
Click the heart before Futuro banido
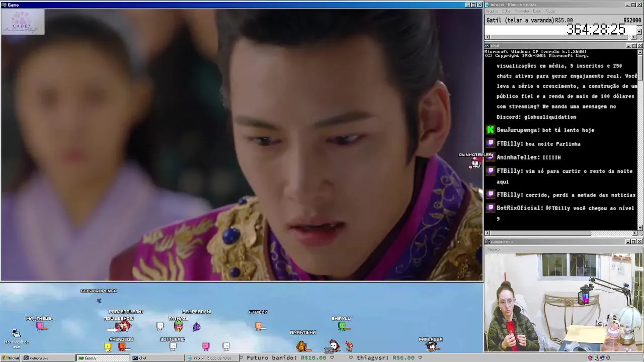point(241,358)
